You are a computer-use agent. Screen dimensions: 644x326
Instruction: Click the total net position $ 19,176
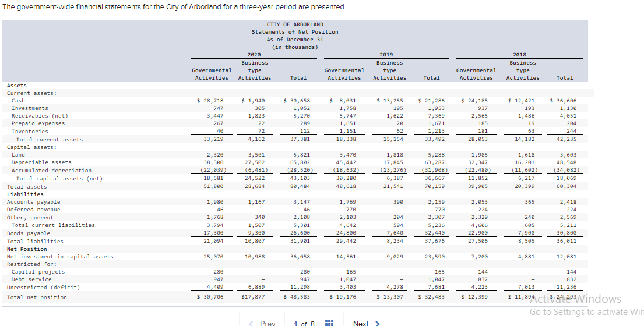pos(343,297)
